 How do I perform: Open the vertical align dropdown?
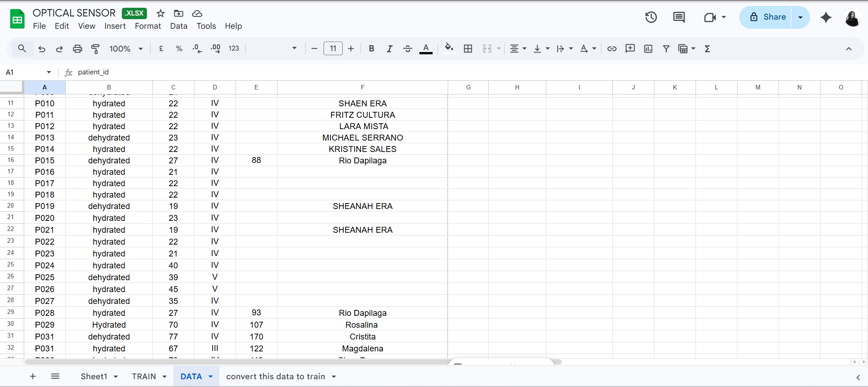[x=541, y=48]
